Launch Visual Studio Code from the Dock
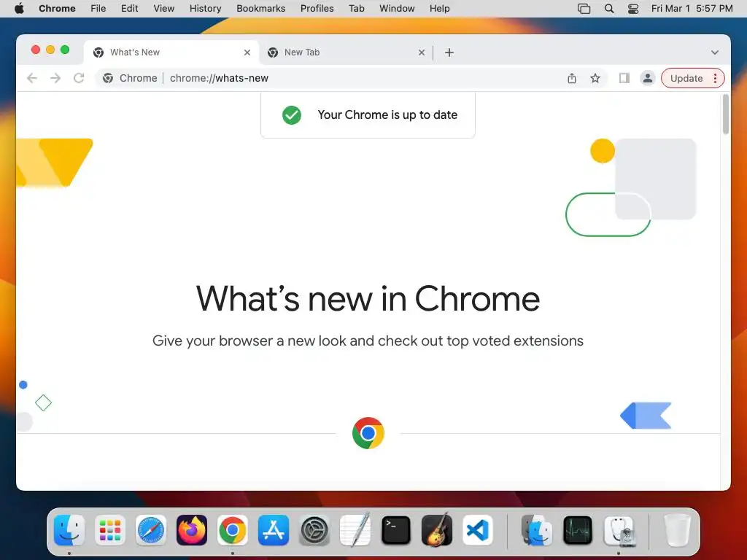This screenshot has height=560, width=747. point(478,530)
